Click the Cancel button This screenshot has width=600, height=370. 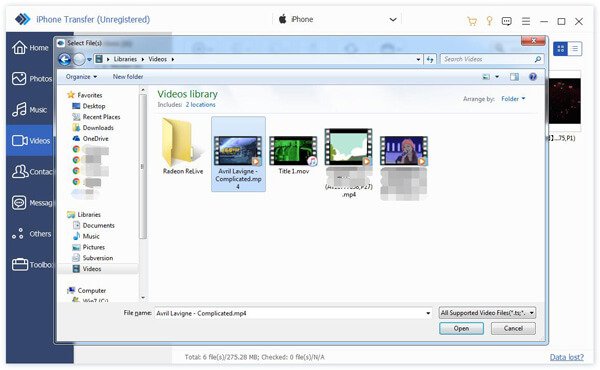[x=513, y=329]
